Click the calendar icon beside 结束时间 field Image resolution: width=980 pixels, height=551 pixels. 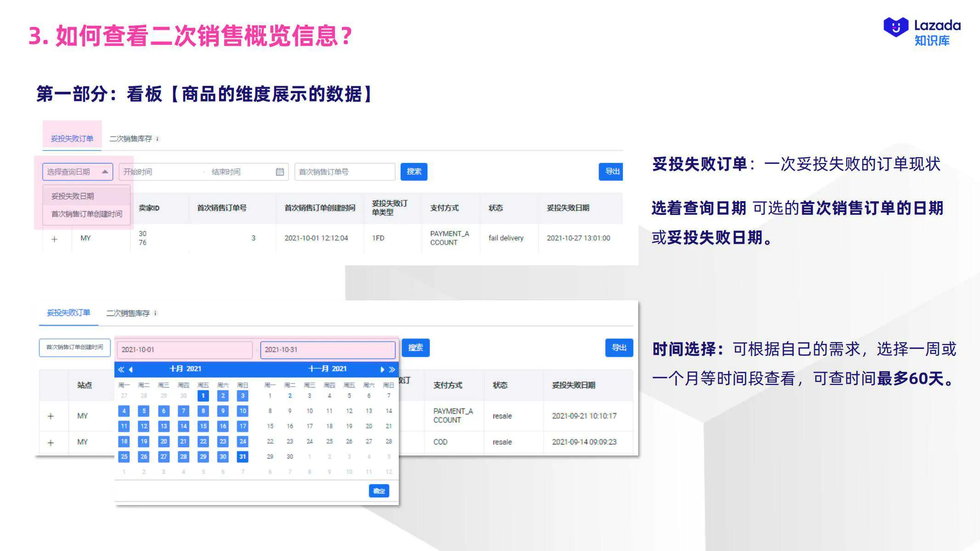point(279,172)
